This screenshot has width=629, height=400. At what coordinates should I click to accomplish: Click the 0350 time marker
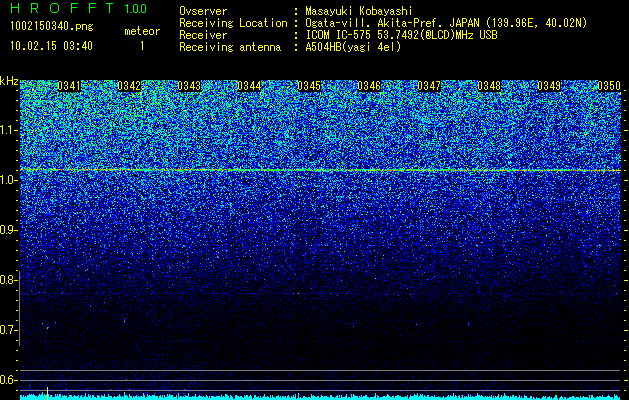[609, 86]
